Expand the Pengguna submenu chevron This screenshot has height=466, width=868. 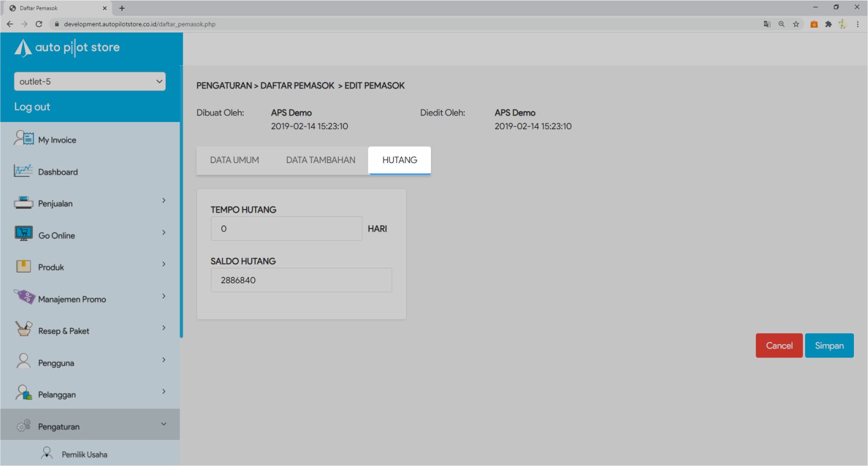tap(164, 360)
